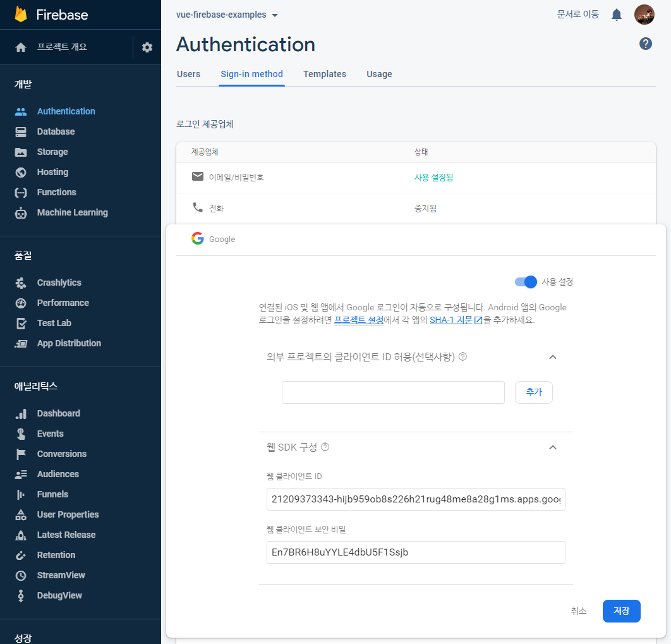This screenshot has width=671, height=644.
Task: Click the 중지됨 status text
Action: [x=425, y=209]
